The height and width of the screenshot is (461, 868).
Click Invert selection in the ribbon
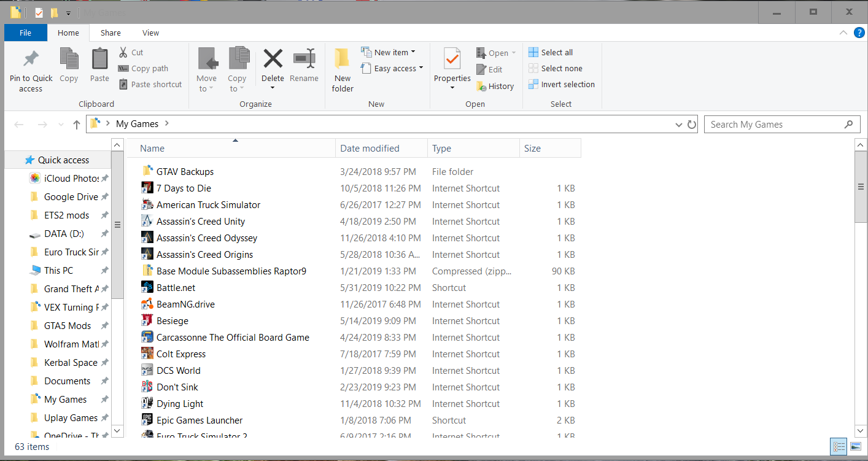(562, 85)
